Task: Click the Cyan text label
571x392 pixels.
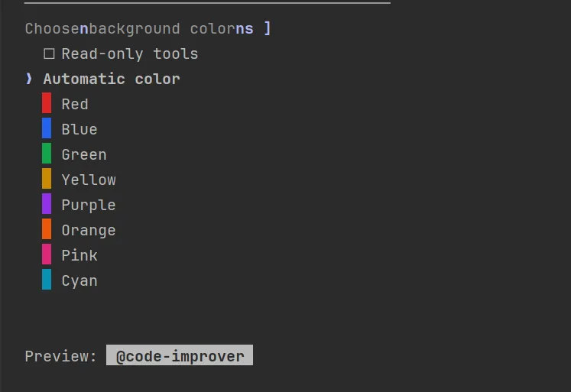Action: pos(79,280)
